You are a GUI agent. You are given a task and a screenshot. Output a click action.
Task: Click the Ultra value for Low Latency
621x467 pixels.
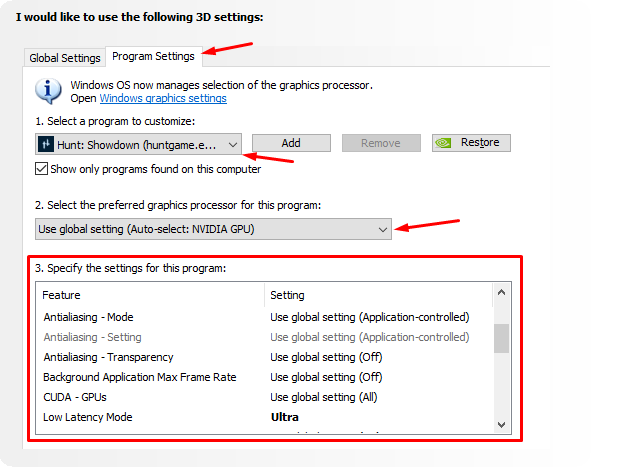285,417
